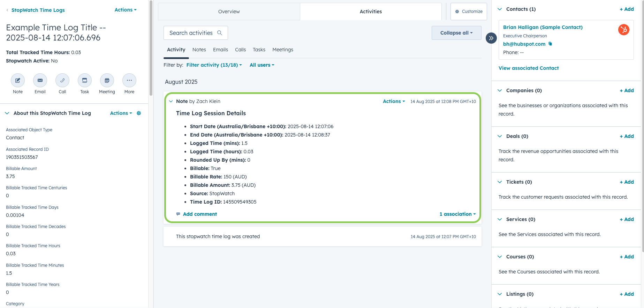The width and height of the screenshot is (644, 308).
Task: Select the Emails sub-tab
Action: [x=220, y=50]
